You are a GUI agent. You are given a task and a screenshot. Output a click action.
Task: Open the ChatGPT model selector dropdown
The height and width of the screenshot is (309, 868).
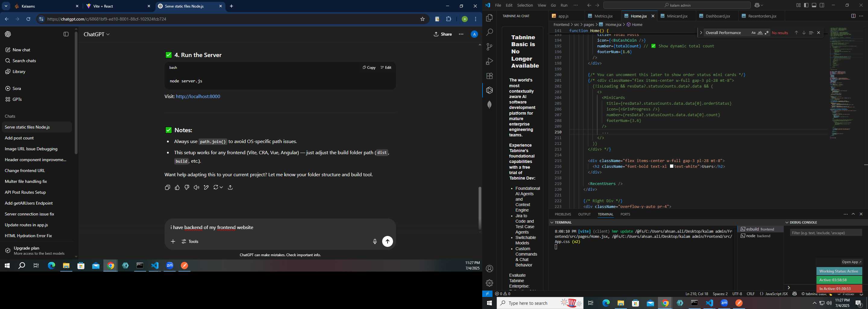(x=97, y=34)
